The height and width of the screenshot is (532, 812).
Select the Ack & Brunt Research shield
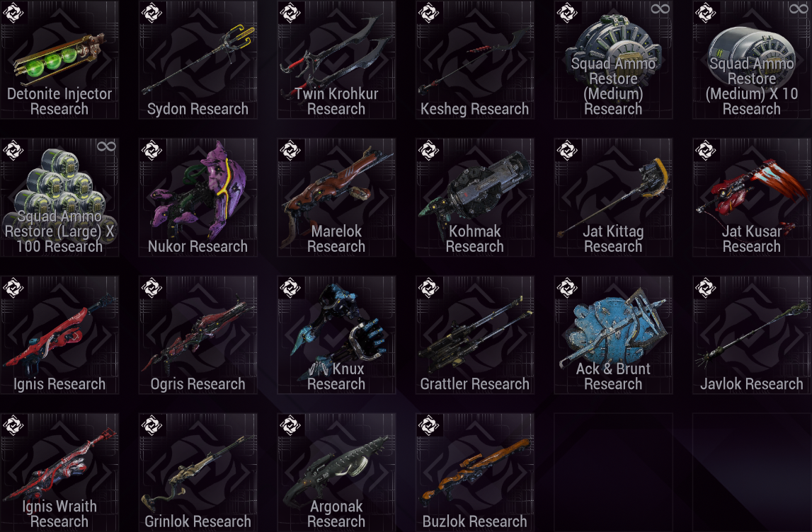coord(613,335)
